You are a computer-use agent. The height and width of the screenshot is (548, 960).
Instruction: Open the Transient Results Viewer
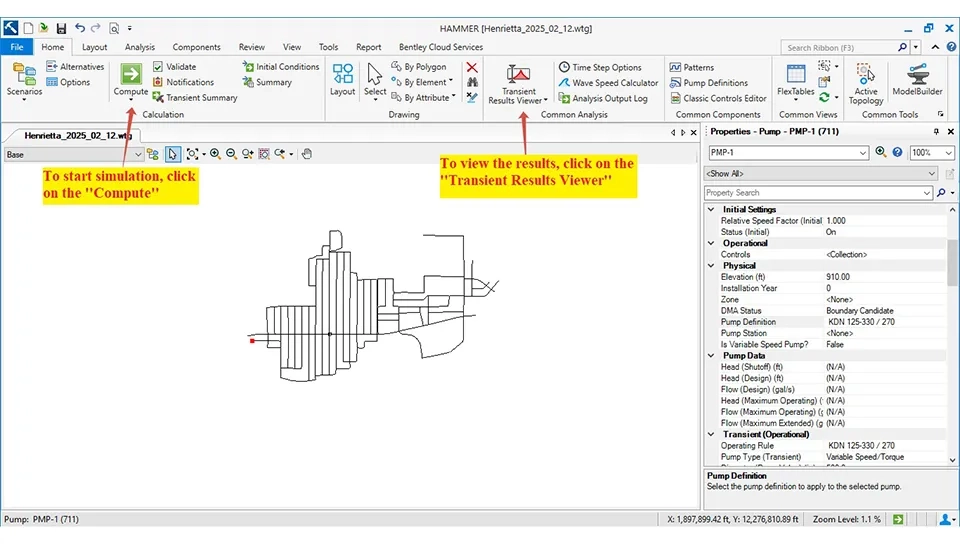click(x=518, y=82)
